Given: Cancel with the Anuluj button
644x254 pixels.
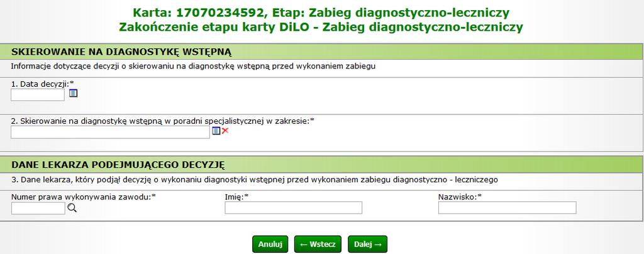Looking at the screenshot, I should click(x=270, y=244).
